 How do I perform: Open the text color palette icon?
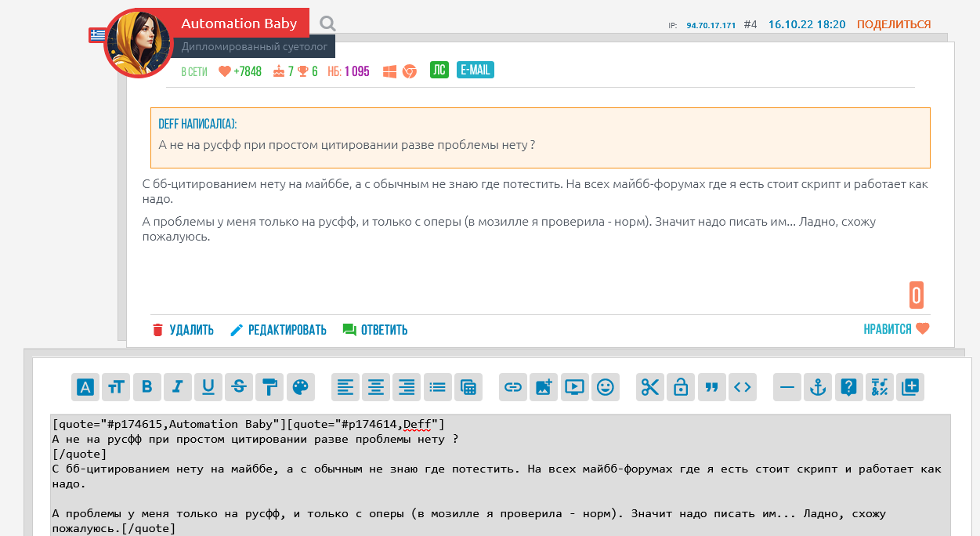299,386
